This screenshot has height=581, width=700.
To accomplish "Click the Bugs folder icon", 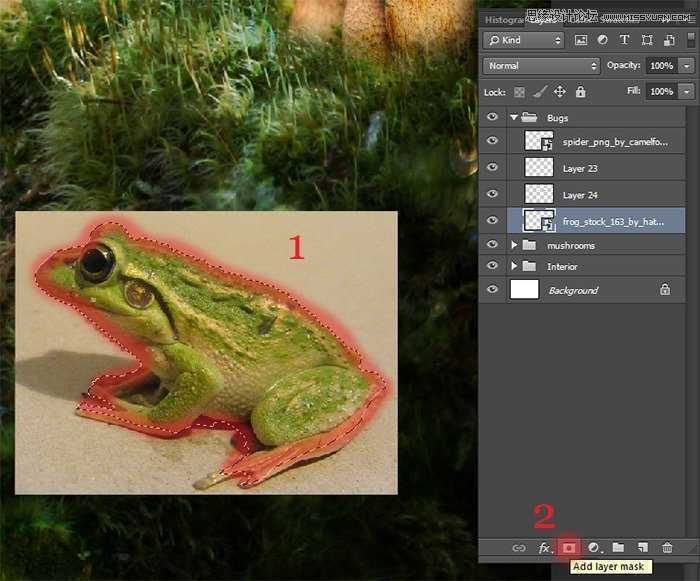I will 529,117.
